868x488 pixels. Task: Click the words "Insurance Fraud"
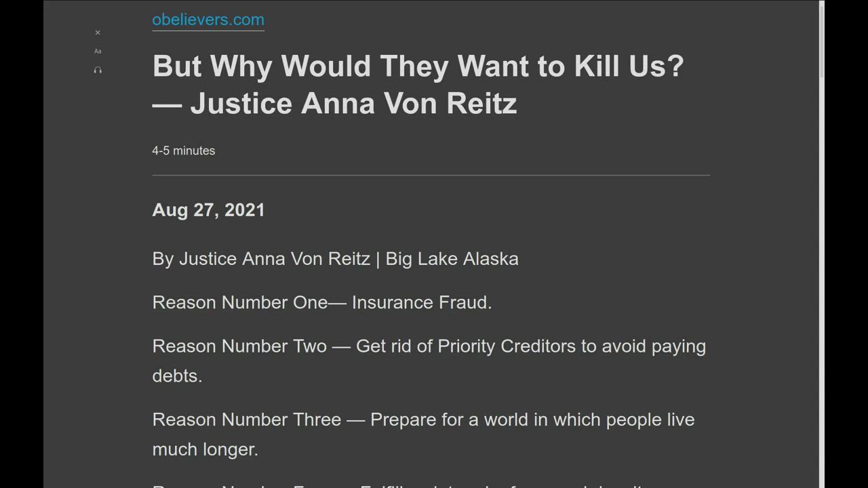pos(421,302)
